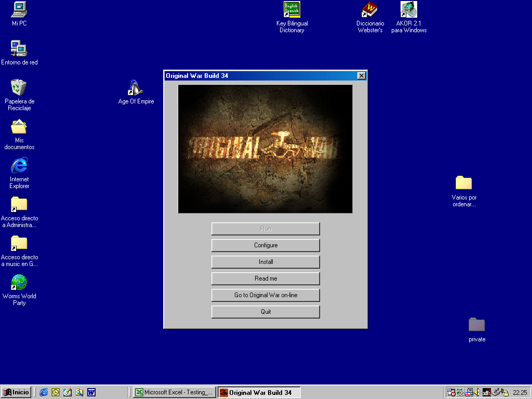Viewport: 532px width, 399px height.
Task: Click the disabled Run button
Action: 265,229
